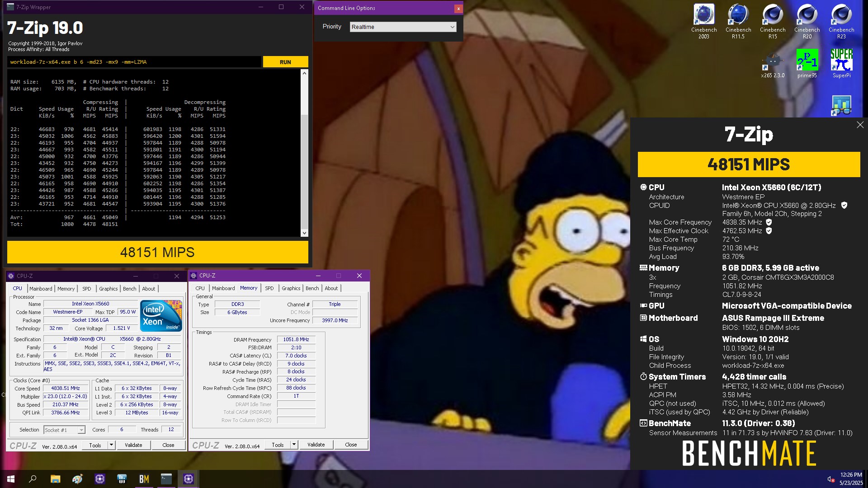Image resolution: width=868 pixels, height=488 pixels.
Task: Close the BenchMate 7-Zip result panel
Action: click(860, 125)
